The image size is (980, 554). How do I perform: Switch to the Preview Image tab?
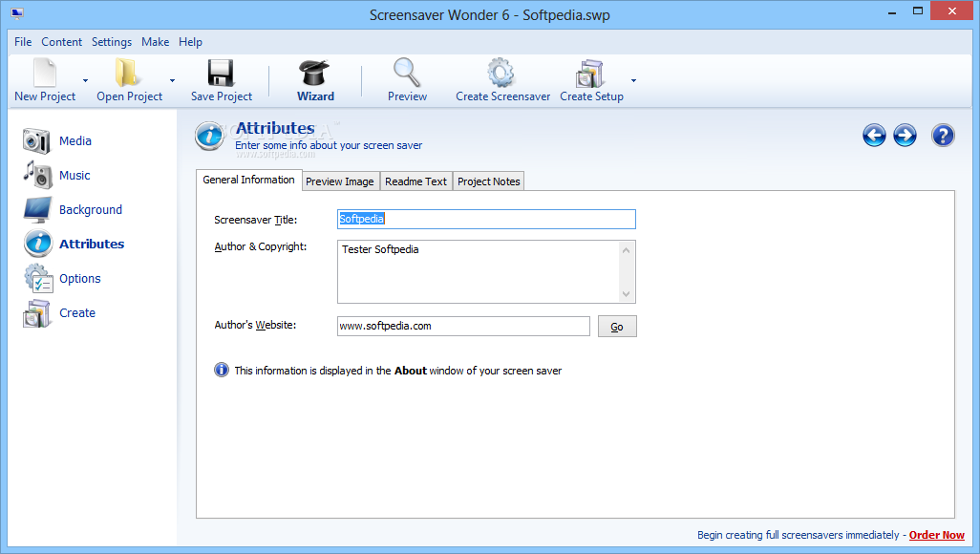[339, 181]
